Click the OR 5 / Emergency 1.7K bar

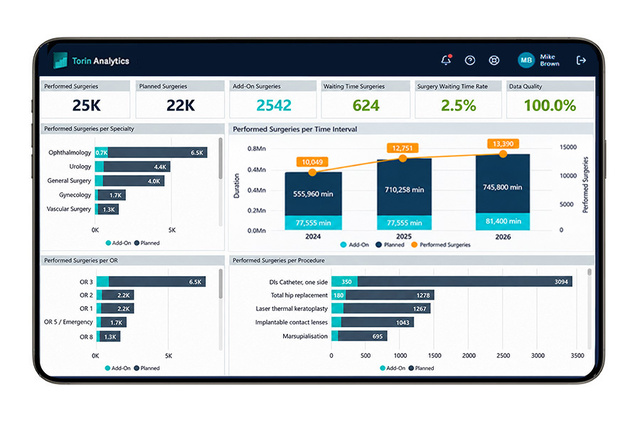(x=113, y=322)
